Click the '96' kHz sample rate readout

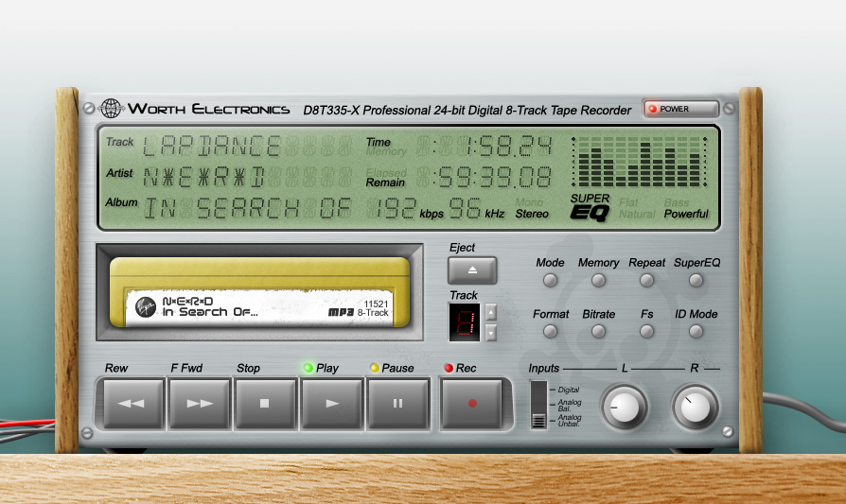tap(465, 208)
